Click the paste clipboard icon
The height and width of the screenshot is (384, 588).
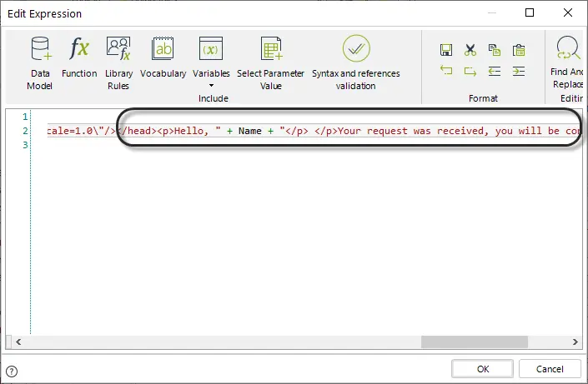click(519, 50)
